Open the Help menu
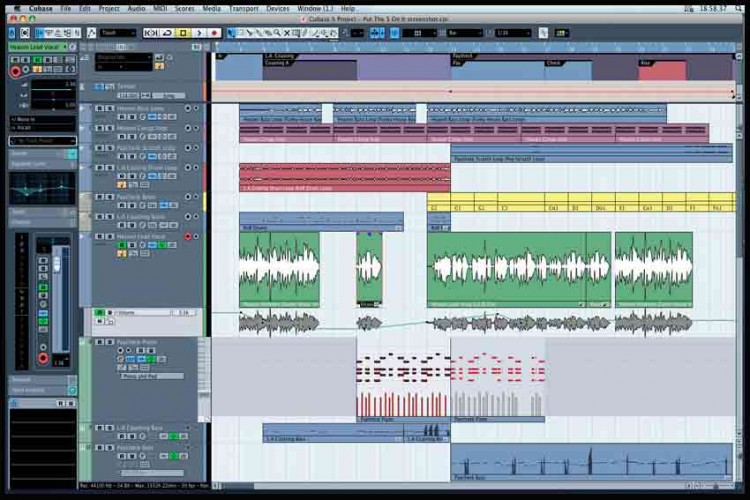Image resolution: width=750 pixels, height=500 pixels. point(348,9)
